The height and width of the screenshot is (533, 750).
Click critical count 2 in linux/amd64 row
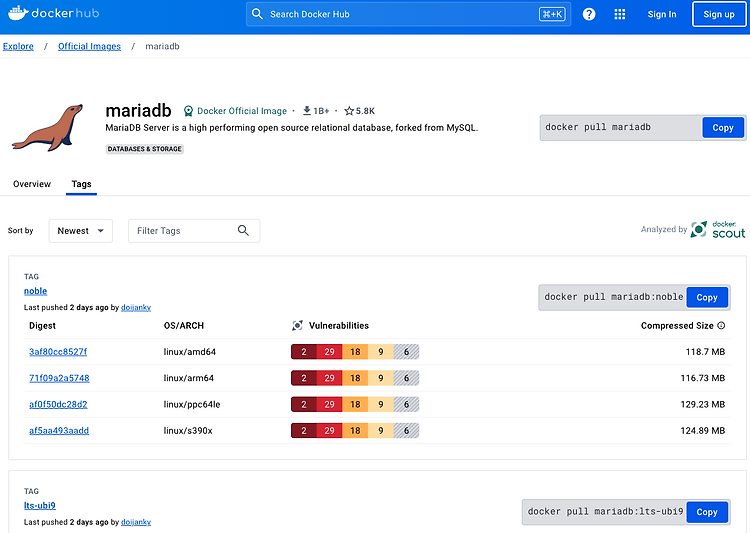(304, 352)
